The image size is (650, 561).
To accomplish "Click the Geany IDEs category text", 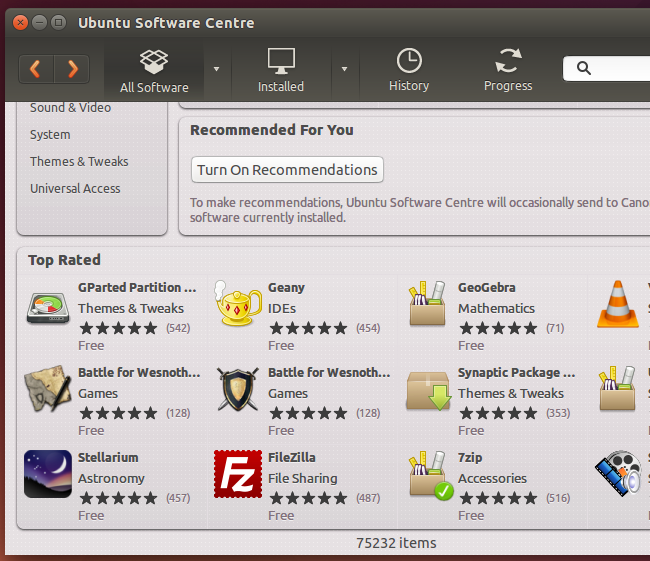I will click(282, 308).
